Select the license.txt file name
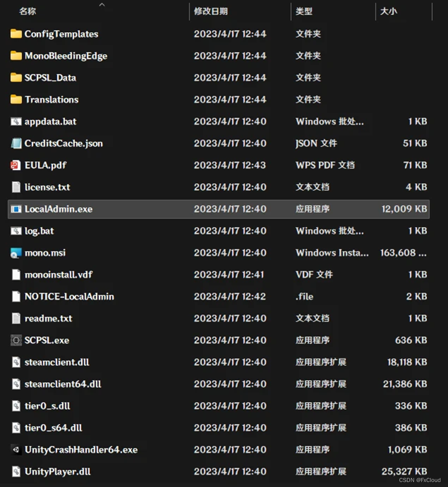The image size is (448, 487). pyautogui.click(x=47, y=187)
